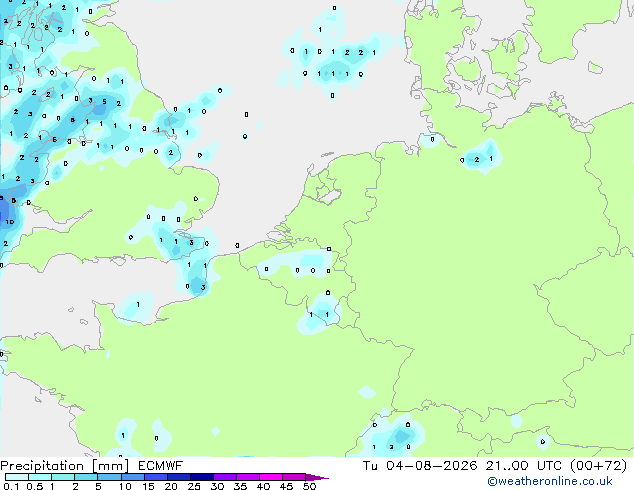Click the purple arrow ending the legend

click(317, 477)
